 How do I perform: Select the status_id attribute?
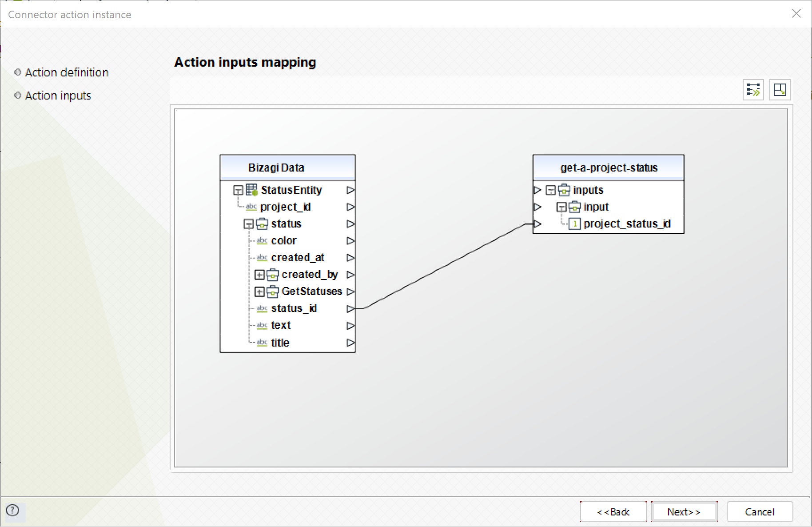[294, 308]
